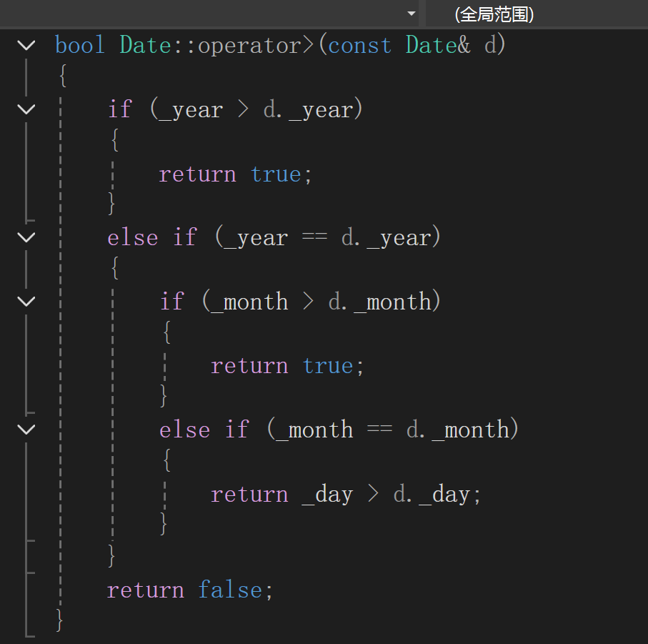Click '_month' in 'else if (_month == d._month)'
Viewport: 648px width, 644px height.
click(x=314, y=430)
